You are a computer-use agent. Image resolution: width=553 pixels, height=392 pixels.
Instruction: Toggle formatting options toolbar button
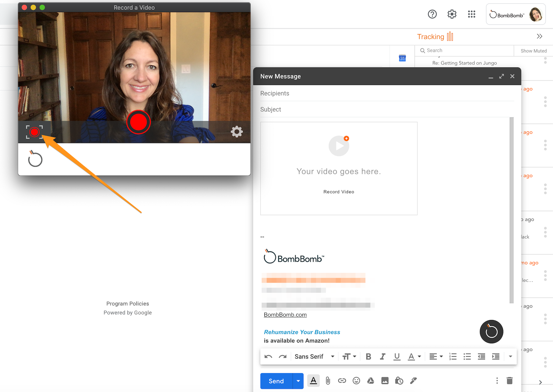313,381
